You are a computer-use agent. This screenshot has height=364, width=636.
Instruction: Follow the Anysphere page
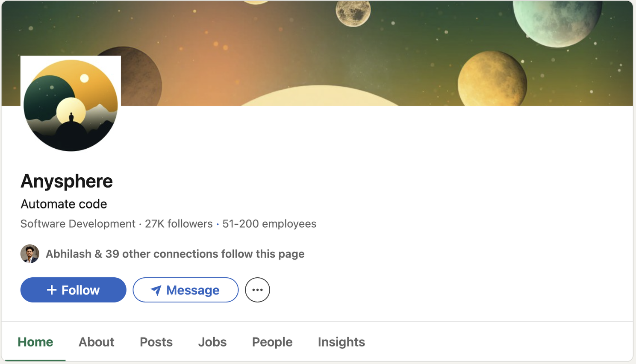pyautogui.click(x=74, y=290)
